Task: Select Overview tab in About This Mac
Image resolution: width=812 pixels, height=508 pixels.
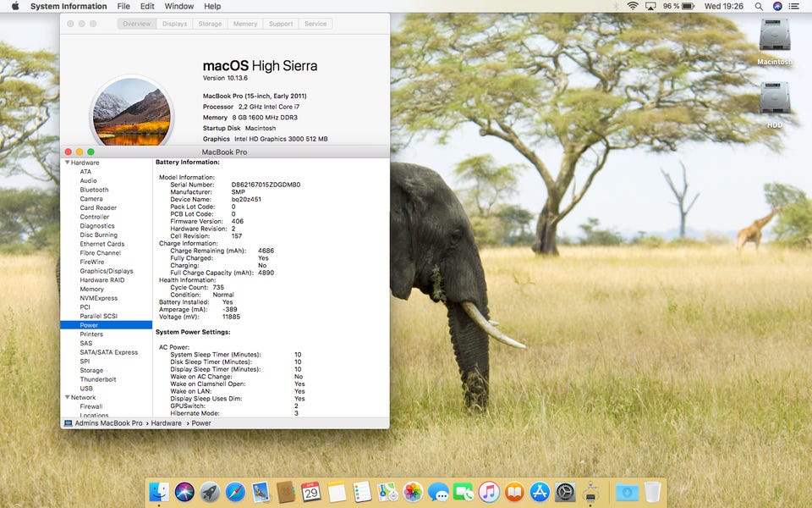Action: [x=137, y=24]
